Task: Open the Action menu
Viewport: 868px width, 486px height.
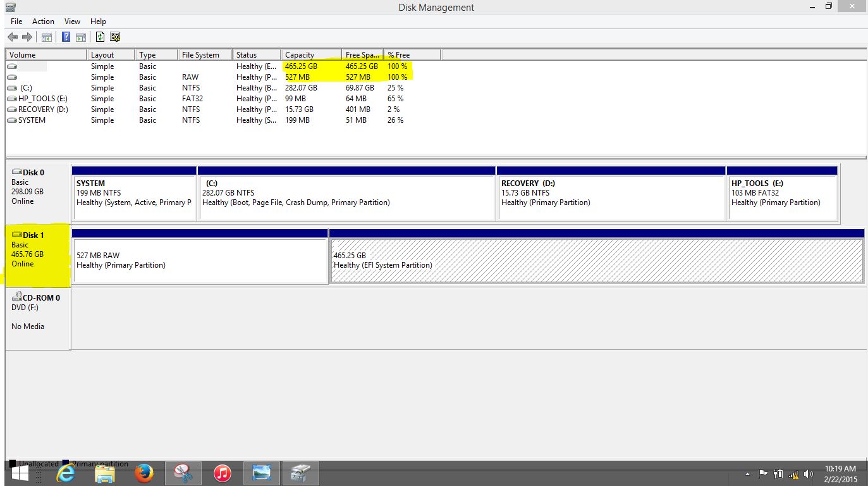Action: tap(43, 22)
